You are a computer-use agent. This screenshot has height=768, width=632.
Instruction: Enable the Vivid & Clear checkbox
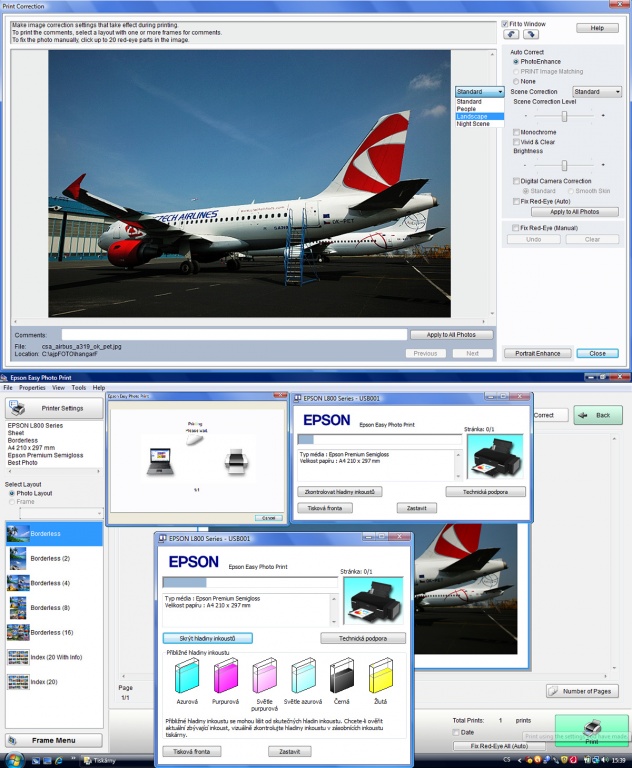click(516, 142)
